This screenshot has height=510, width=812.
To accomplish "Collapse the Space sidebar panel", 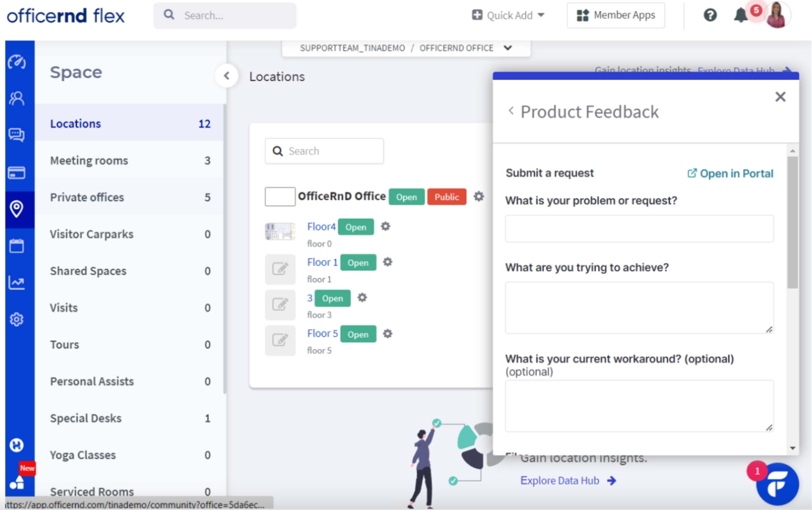I will (x=227, y=76).
